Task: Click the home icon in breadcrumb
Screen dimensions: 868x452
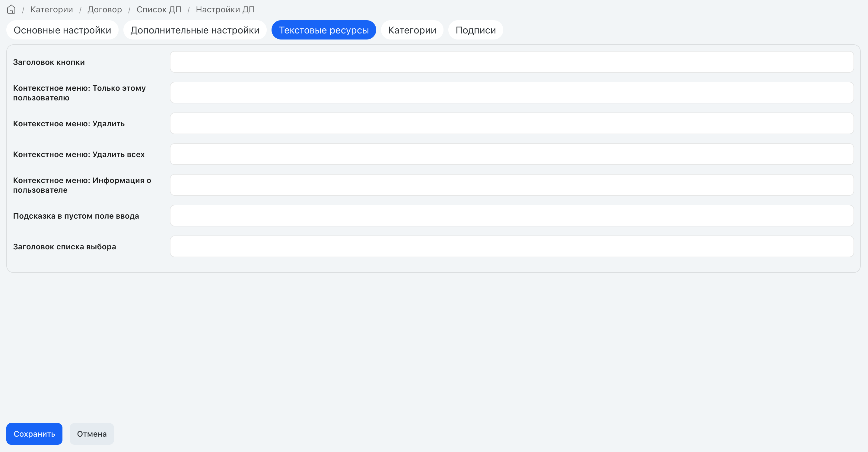Action: 11,9
